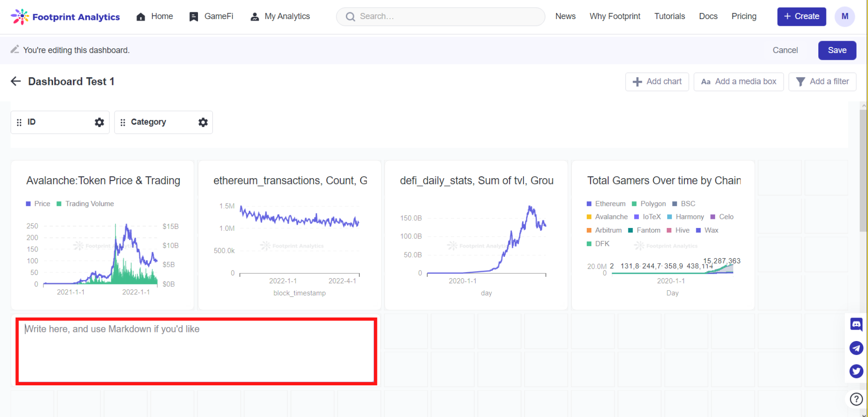Image resolution: width=868 pixels, height=417 pixels.
Task: Click the Home house icon
Action: pyautogui.click(x=141, y=17)
